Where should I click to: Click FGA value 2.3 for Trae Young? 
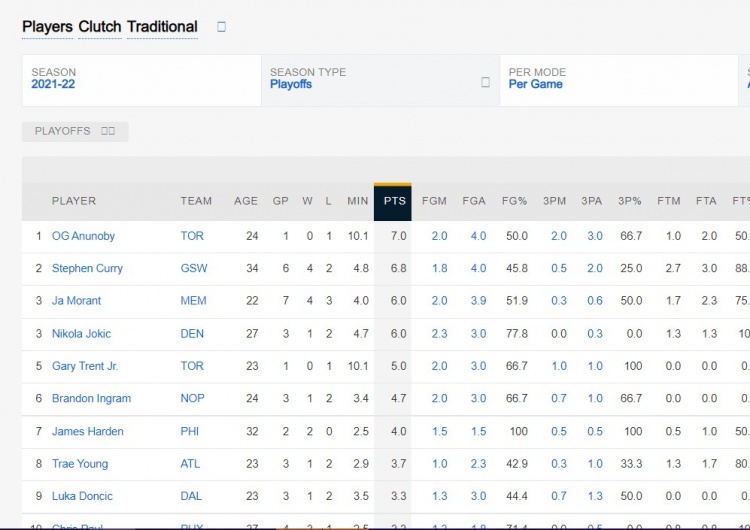click(x=478, y=464)
